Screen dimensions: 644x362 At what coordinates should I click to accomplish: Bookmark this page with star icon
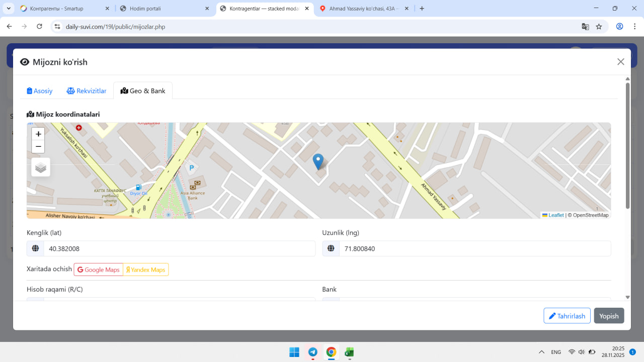pos(599,27)
